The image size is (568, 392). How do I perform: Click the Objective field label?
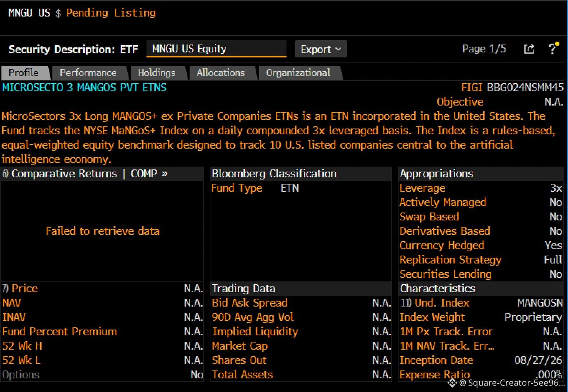[460, 102]
